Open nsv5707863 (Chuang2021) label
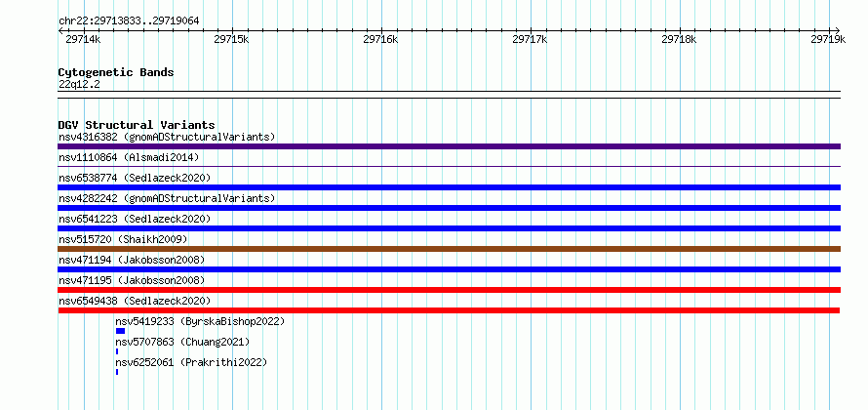 click(x=182, y=342)
